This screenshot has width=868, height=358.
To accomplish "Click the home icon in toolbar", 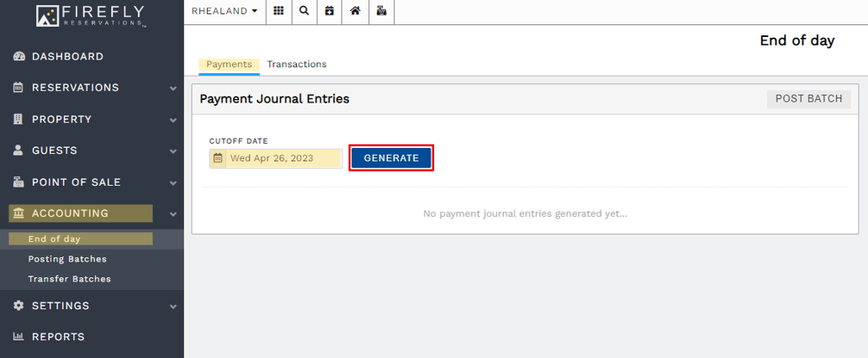I will tap(355, 12).
